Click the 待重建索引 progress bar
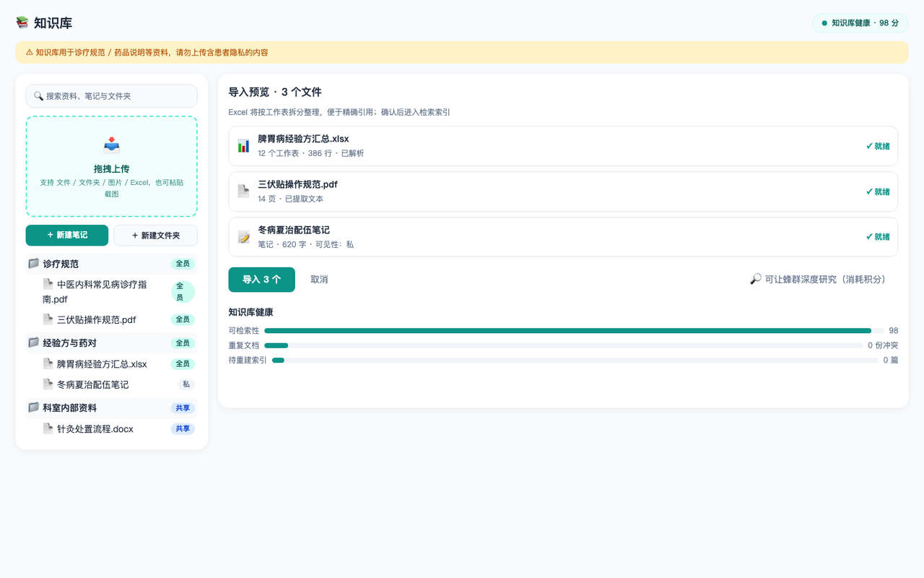 575,360
